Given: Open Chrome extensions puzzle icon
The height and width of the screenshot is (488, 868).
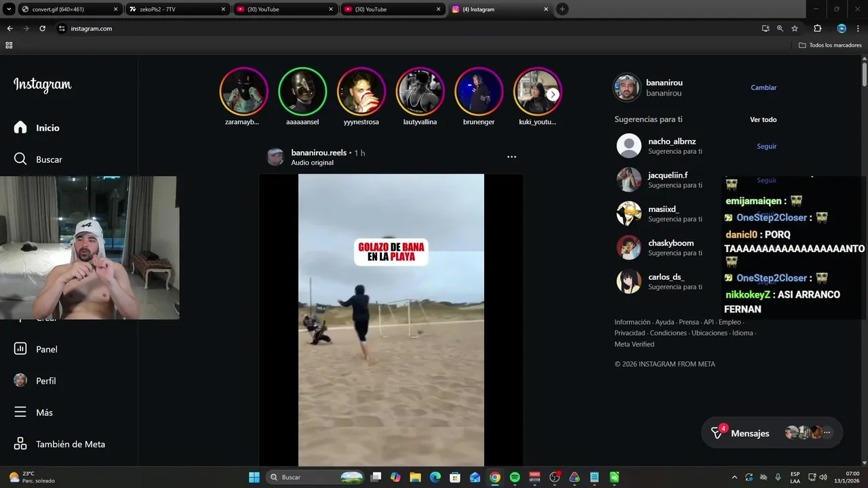Looking at the screenshot, I should pos(817,28).
